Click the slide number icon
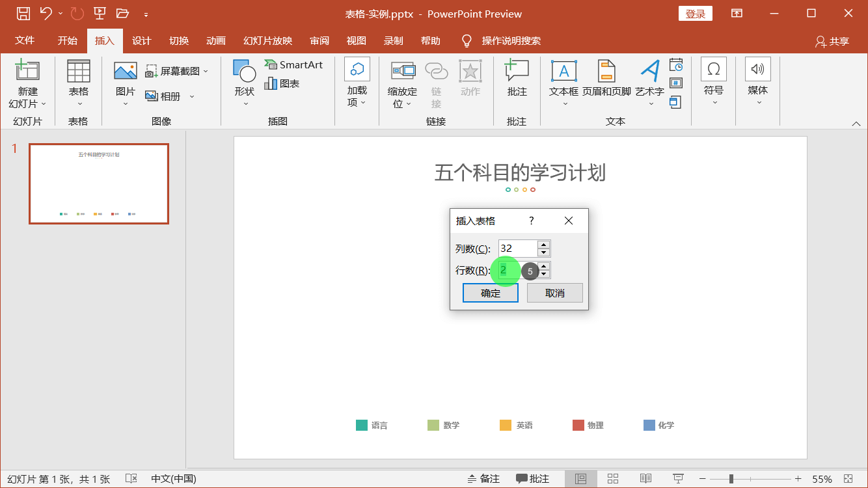Viewport: 868px width, 488px height. click(676, 83)
